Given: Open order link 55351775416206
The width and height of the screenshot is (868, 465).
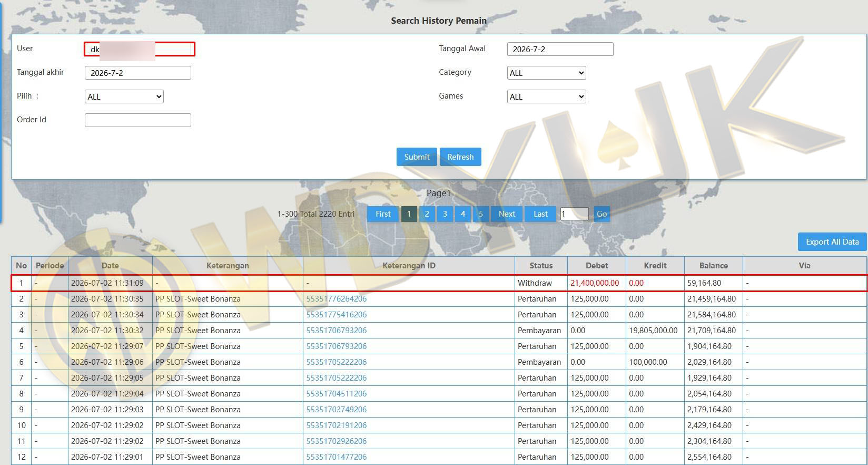Looking at the screenshot, I should [336, 315].
